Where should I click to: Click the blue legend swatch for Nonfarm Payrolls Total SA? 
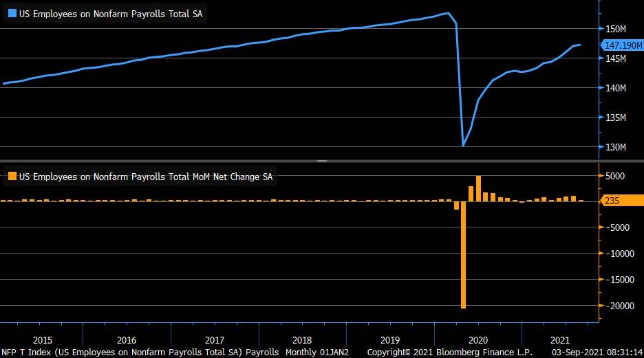point(12,13)
